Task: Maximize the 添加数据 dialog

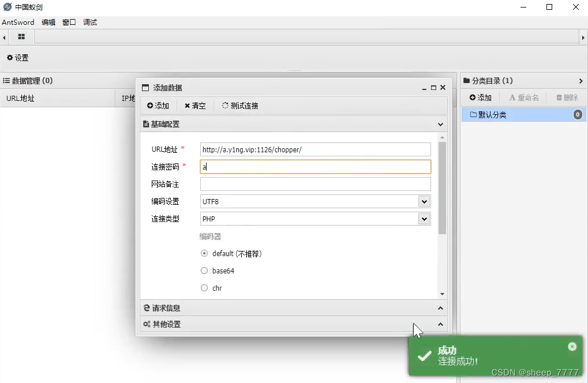Action: [x=433, y=88]
